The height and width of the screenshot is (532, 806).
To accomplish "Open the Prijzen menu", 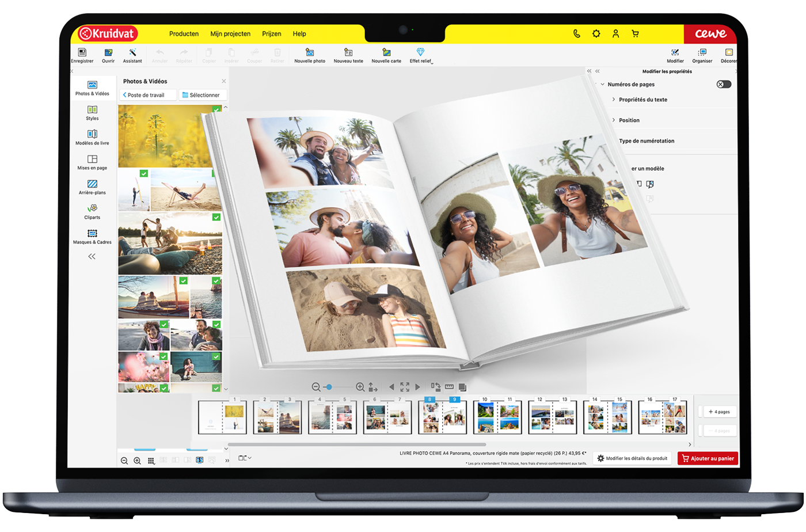I will pyautogui.click(x=272, y=34).
